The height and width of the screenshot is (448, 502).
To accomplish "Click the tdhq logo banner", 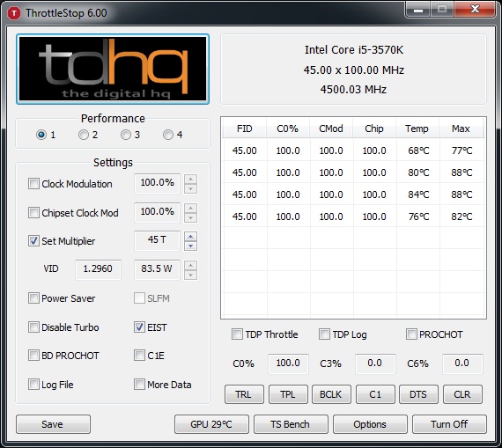I will (x=113, y=69).
